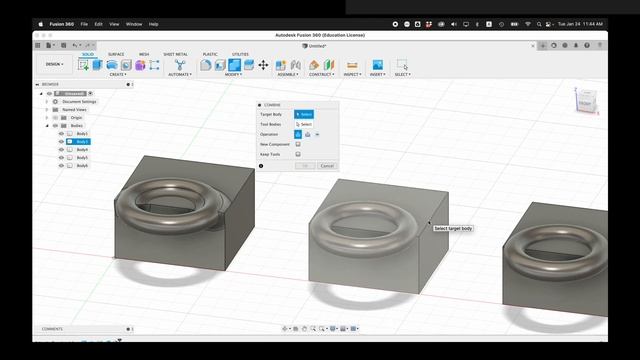640x360 pixels.
Task: Switch to the Mesh tab
Action: pyautogui.click(x=144, y=54)
